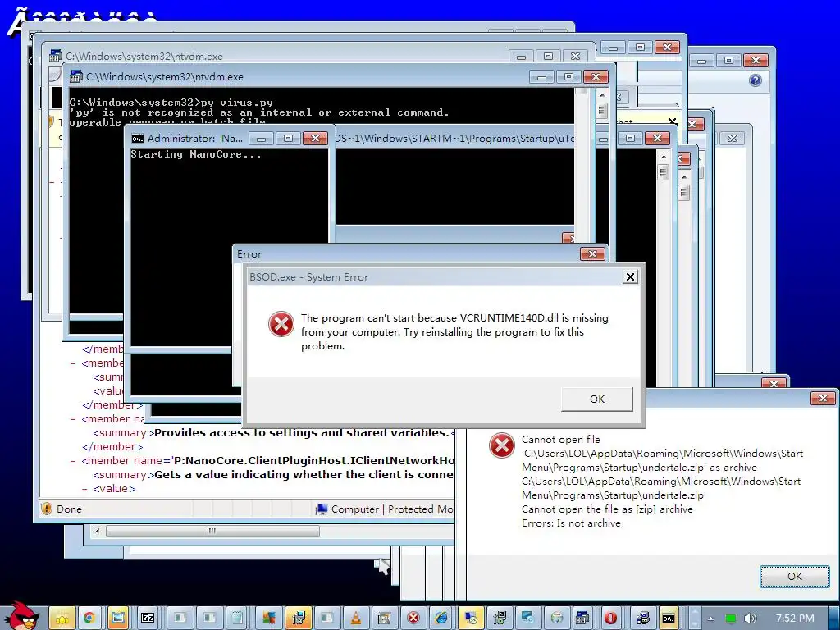Open the yellow flowers taskbar icon
Screen dimensions: 840x630
tap(61, 618)
